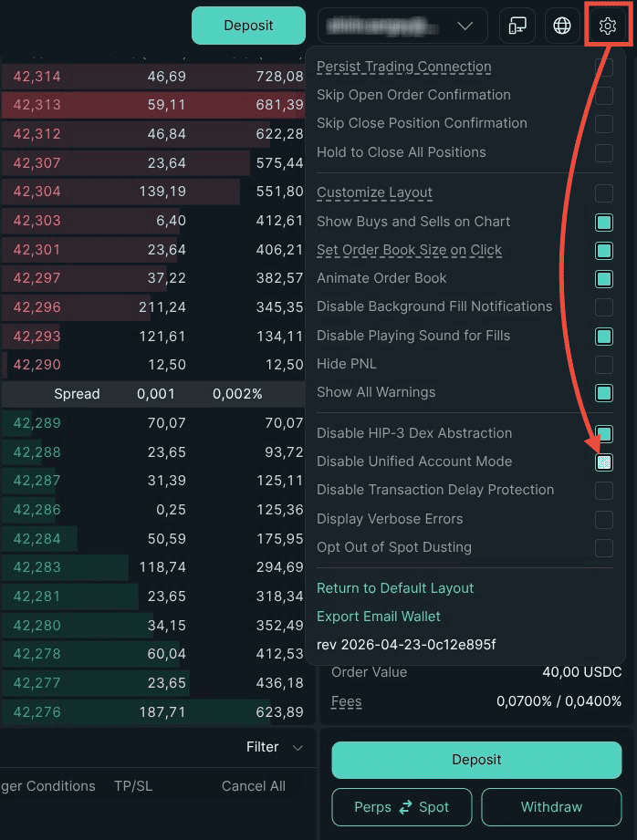Select Customize Layout menu option
This screenshot has height=840, width=637.
click(374, 192)
